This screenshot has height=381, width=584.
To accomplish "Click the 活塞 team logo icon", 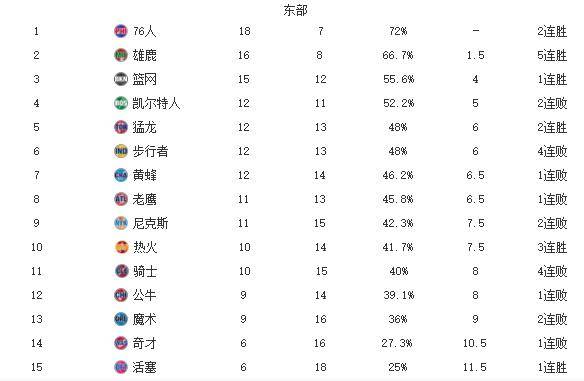I will (121, 367).
